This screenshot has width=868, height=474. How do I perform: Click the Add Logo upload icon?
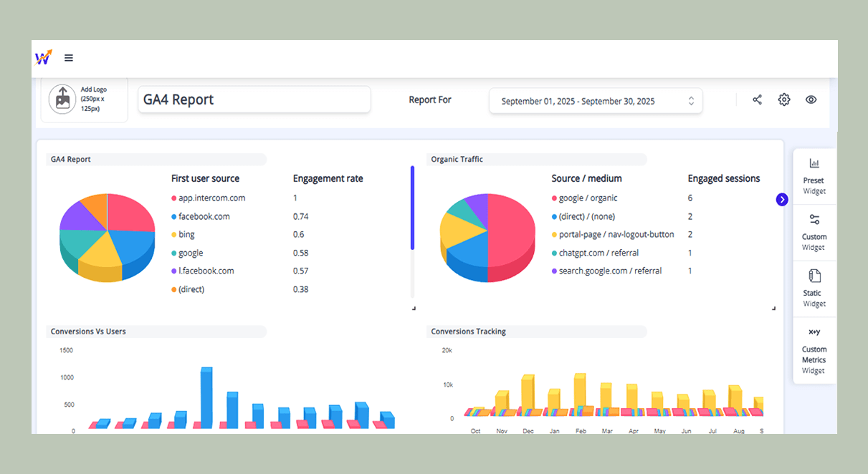63,100
